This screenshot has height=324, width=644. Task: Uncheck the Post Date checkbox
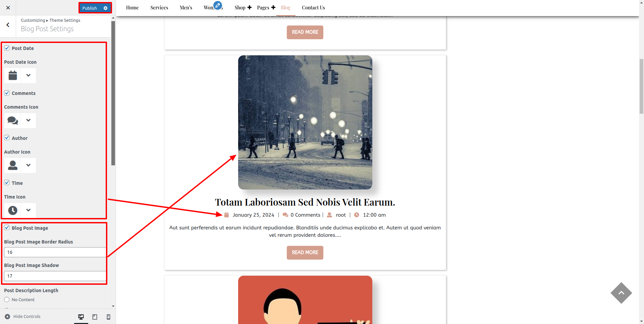(7, 48)
